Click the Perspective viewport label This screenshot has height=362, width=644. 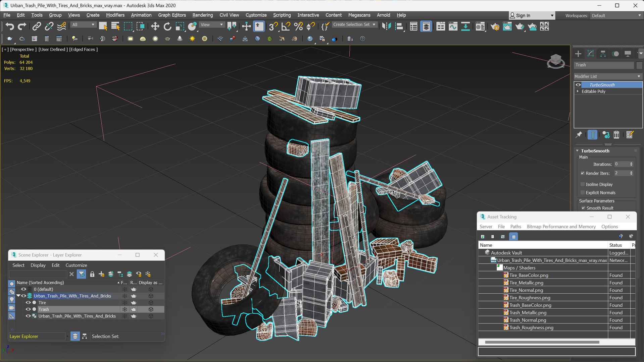point(23,49)
